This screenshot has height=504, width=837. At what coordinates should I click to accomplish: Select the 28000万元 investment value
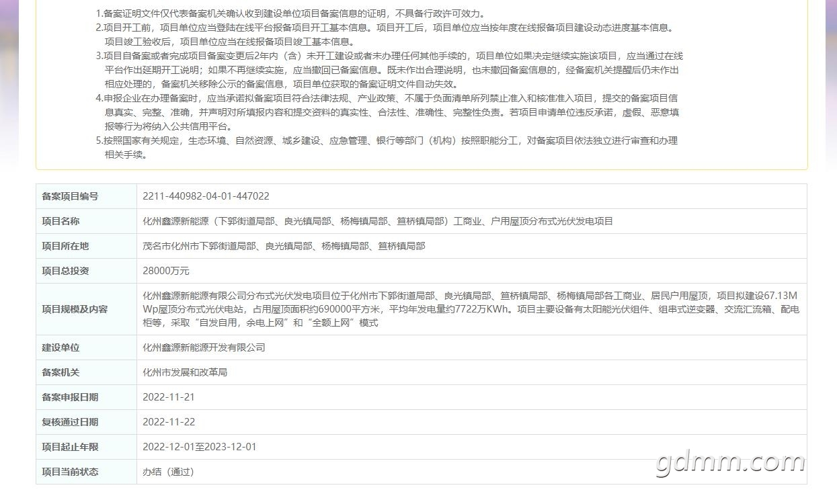point(166,271)
